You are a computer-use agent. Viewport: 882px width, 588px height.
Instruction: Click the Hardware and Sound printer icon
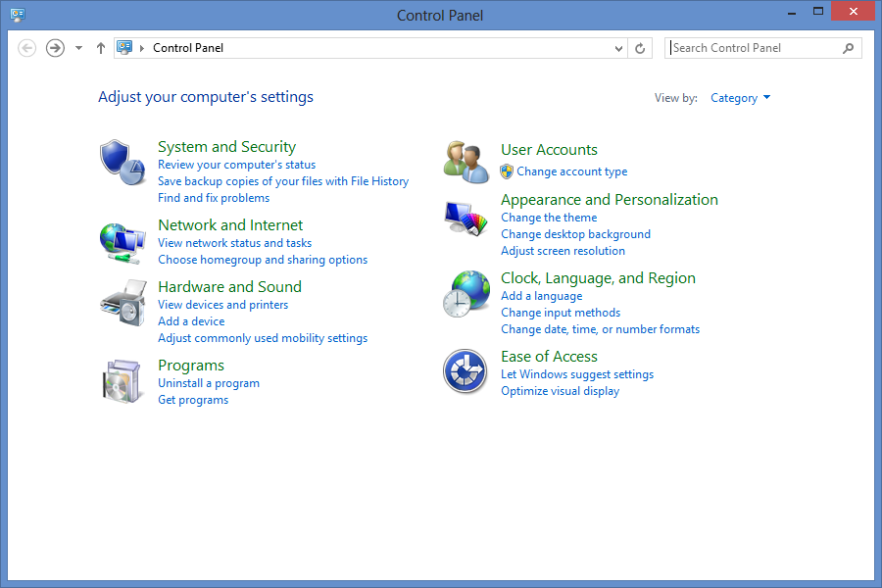click(122, 302)
